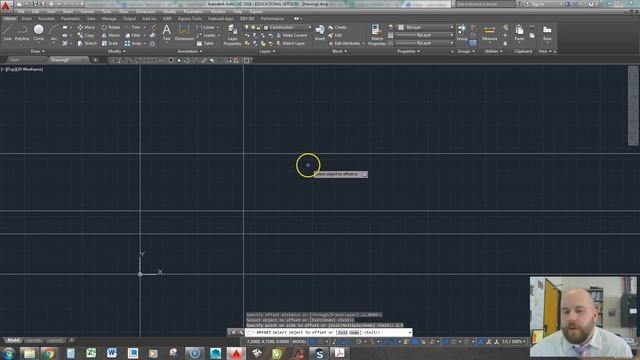Image resolution: width=640 pixels, height=360 pixels.
Task: Click Match Properties tool
Action: click(x=377, y=35)
